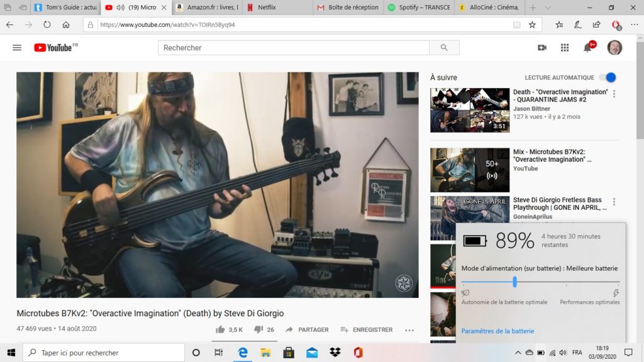The width and height of the screenshot is (644, 362).
Task: Open the Mail app on the taskbar
Action: coord(312,353)
